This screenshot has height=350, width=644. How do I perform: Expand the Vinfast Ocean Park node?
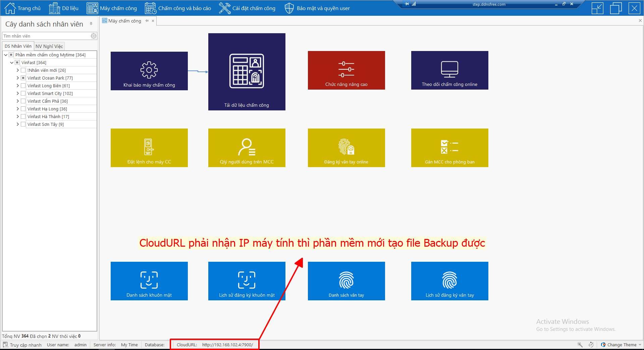click(x=18, y=78)
